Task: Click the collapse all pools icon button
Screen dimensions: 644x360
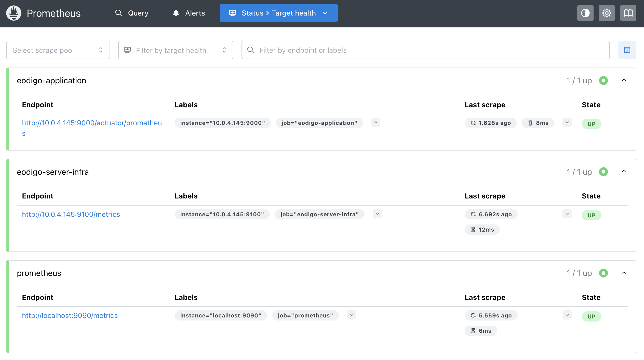Action: pyautogui.click(x=627, y=50)
